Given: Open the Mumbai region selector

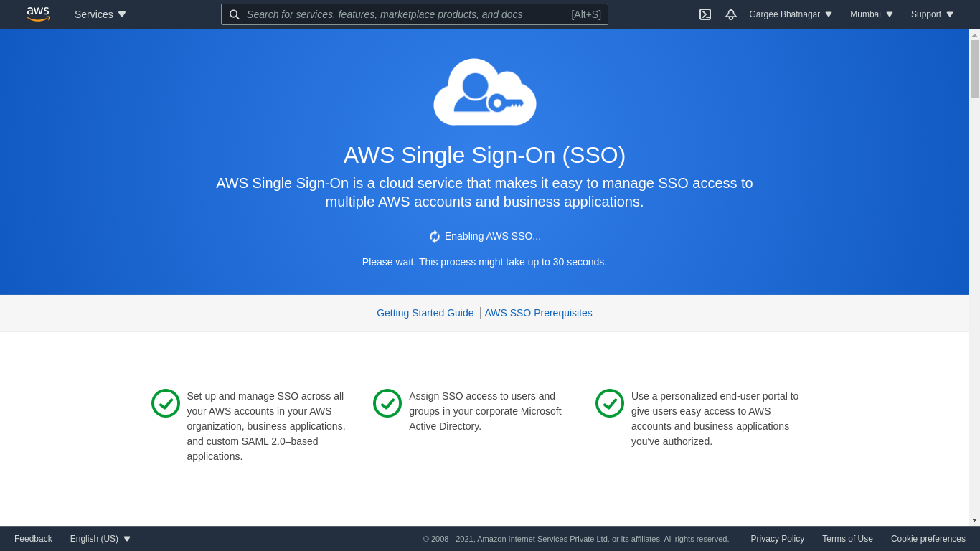Looking at the screenshot, I should [872, 14].
